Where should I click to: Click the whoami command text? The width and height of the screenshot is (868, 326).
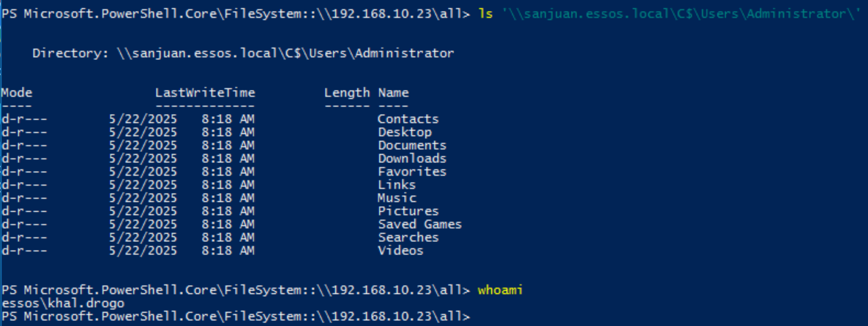pyautogui.click(x=500, y=290)
